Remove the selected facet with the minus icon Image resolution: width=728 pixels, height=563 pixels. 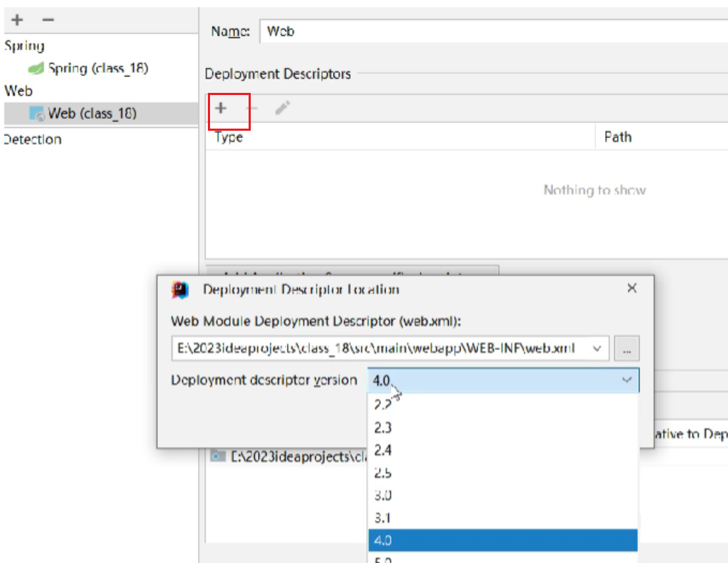coord(48,20)
